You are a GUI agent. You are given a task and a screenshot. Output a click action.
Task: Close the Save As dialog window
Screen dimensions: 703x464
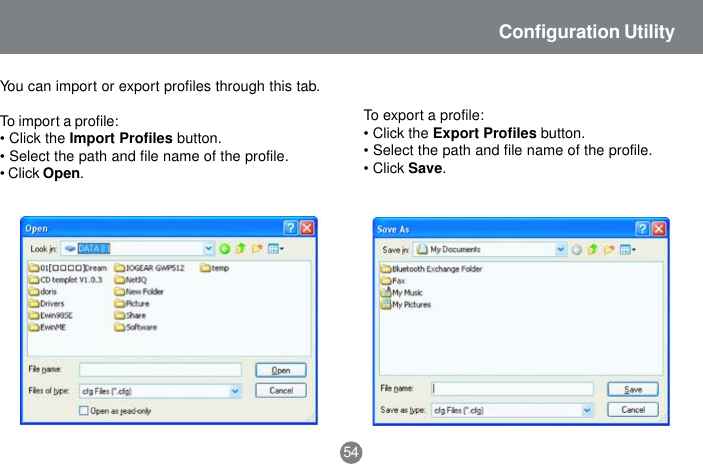(x=659, y=229)
